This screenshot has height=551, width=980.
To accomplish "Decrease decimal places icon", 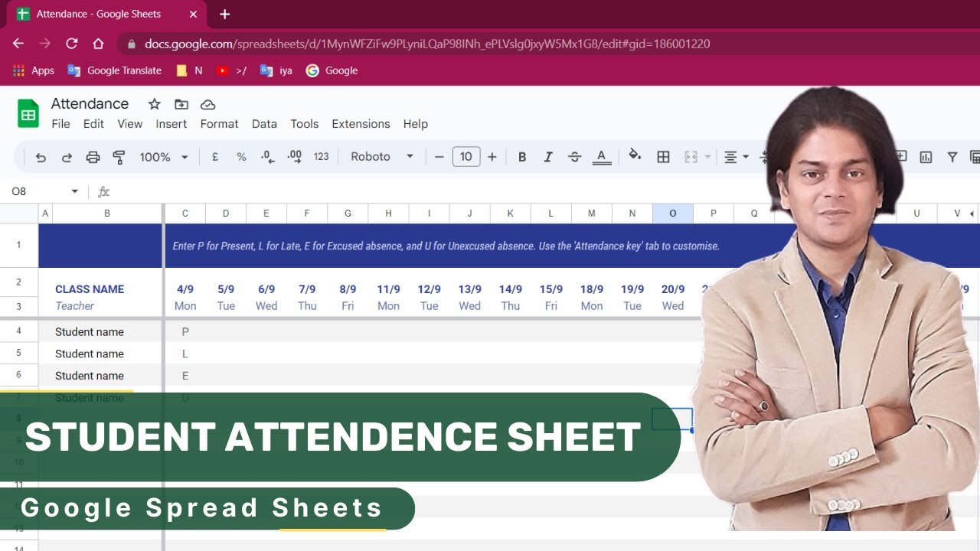I will pyautogui.click(x=267, y=157).
